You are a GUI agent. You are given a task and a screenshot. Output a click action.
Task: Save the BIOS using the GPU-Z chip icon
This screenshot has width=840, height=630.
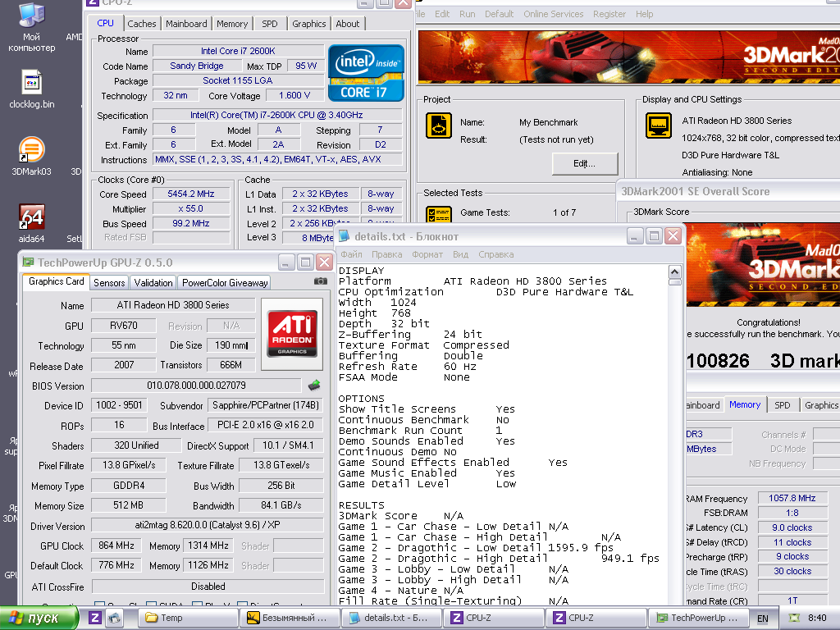314,386
